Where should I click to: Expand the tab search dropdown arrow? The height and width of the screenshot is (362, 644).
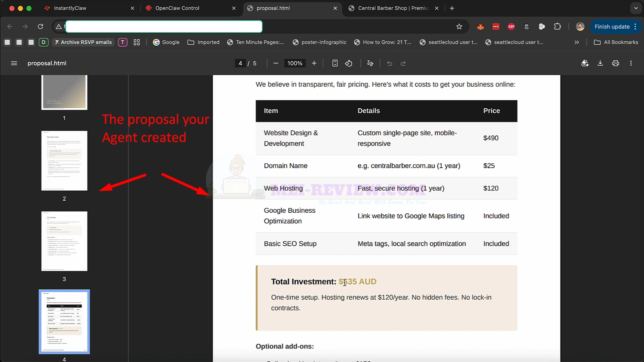click(636, 8)
